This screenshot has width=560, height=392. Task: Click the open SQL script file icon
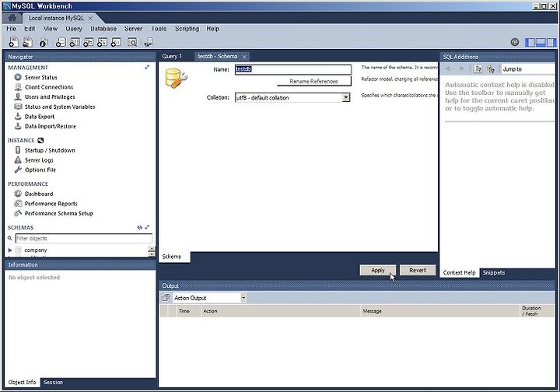(28, 42)
